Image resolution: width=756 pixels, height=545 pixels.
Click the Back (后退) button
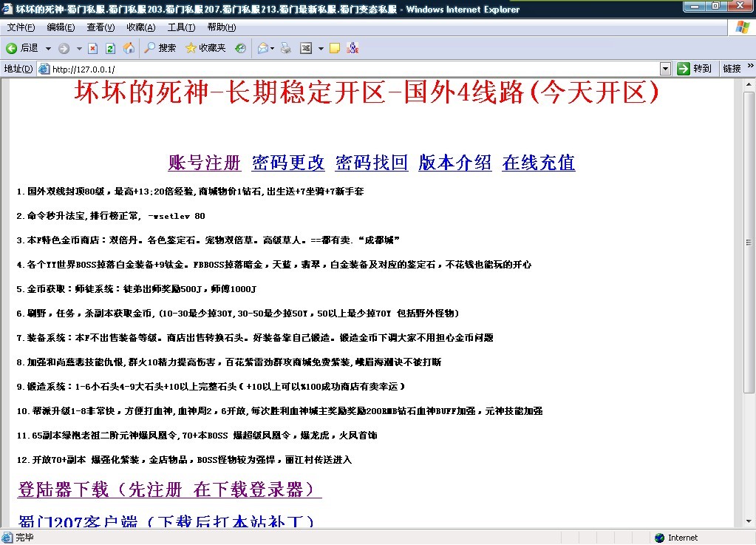coord(21,48)
